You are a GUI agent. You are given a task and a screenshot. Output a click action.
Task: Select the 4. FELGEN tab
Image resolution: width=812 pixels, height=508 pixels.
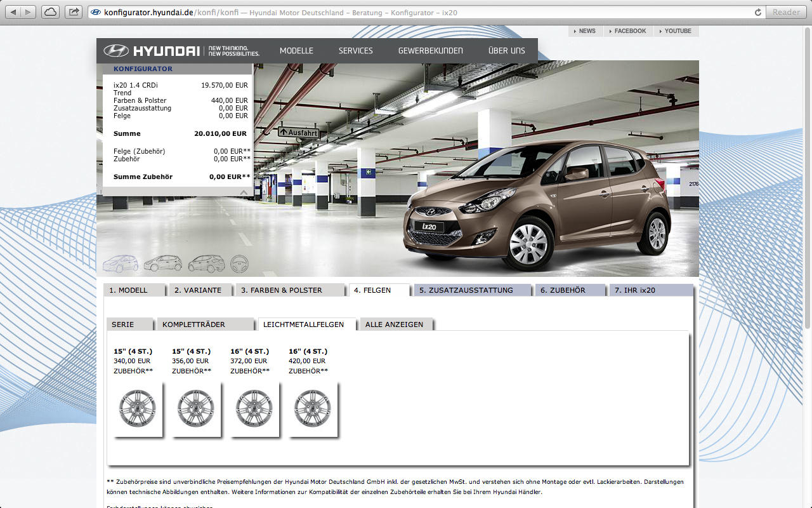point(379,290)
